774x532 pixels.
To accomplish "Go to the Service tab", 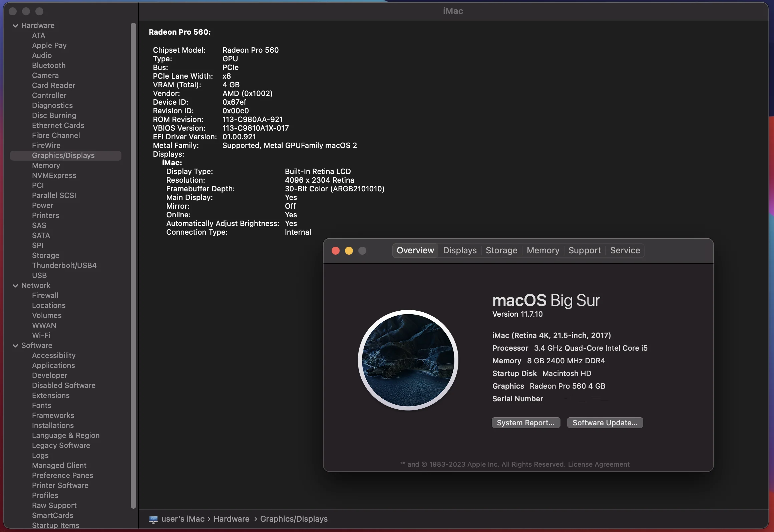I will click(625, 250).
